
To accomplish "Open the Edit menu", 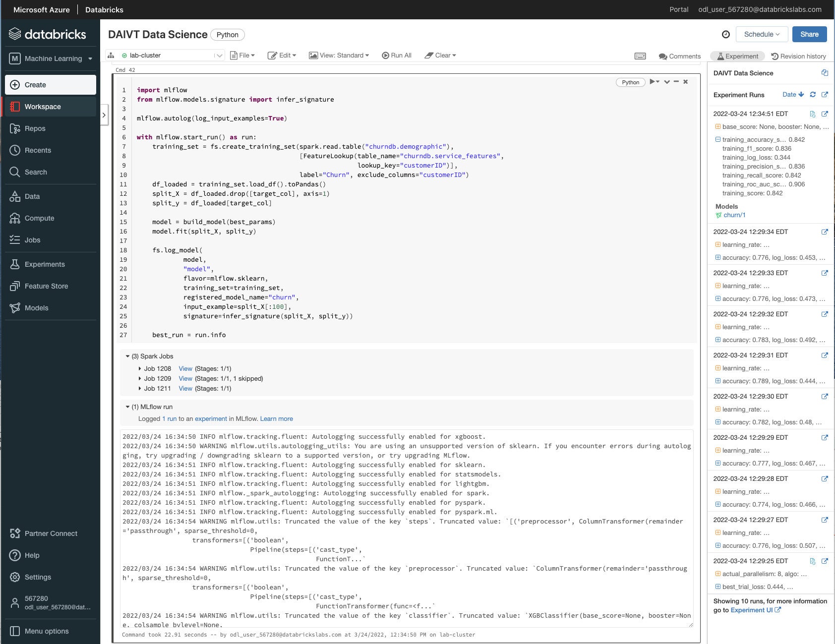I will point(282,56).
